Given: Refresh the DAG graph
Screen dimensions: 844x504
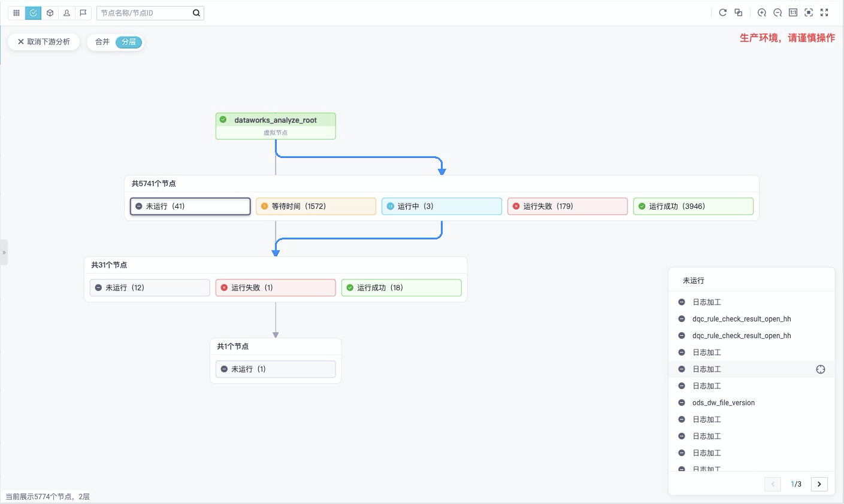Looking at the screenshot, I should pos(722,13).
